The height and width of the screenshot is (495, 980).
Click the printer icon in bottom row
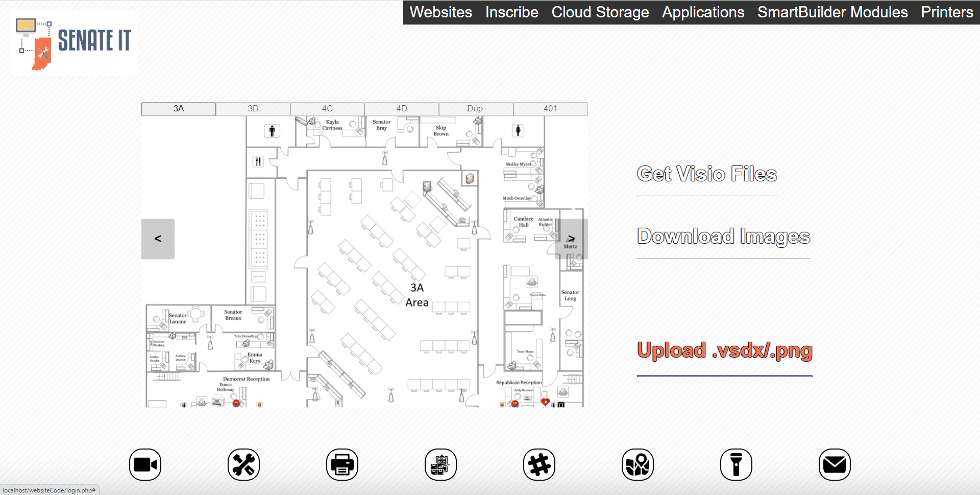pos(342,465)
